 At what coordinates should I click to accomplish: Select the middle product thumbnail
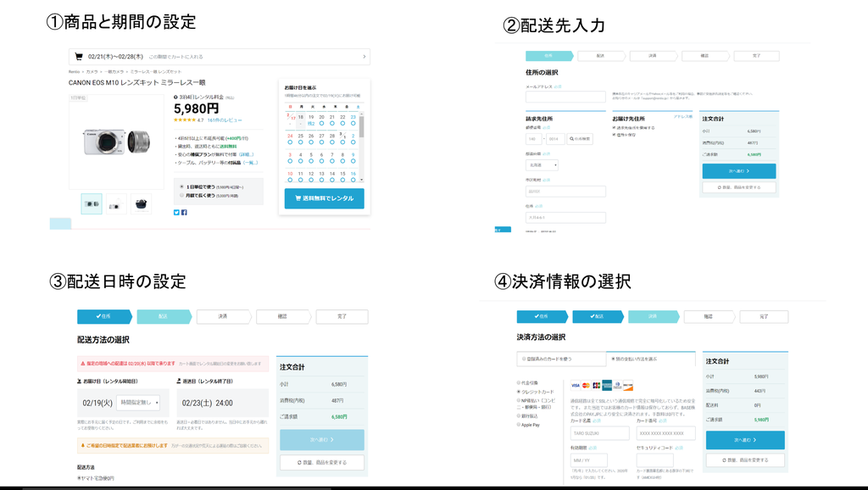116,203
